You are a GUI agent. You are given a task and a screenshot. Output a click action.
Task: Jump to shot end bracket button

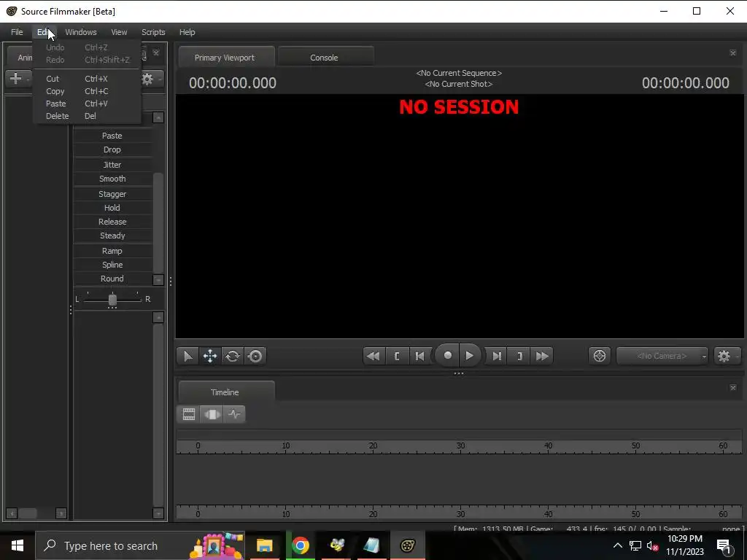519,356
